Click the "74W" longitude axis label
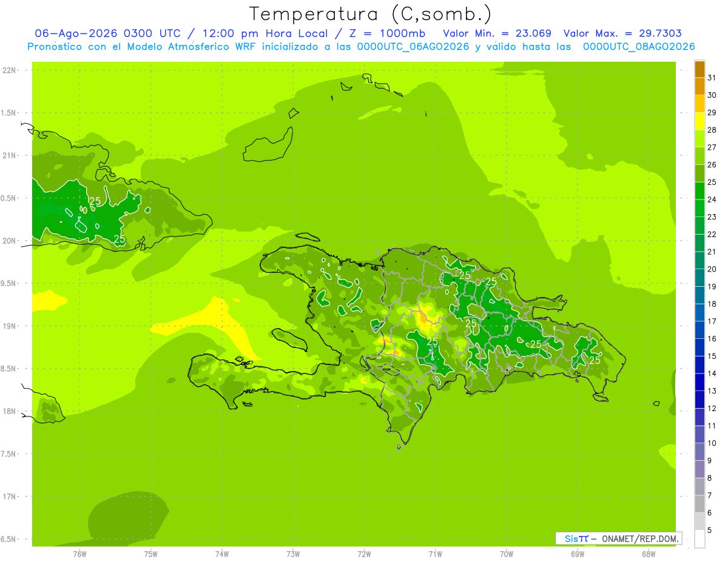728x562 pixels. pos(222,554)
